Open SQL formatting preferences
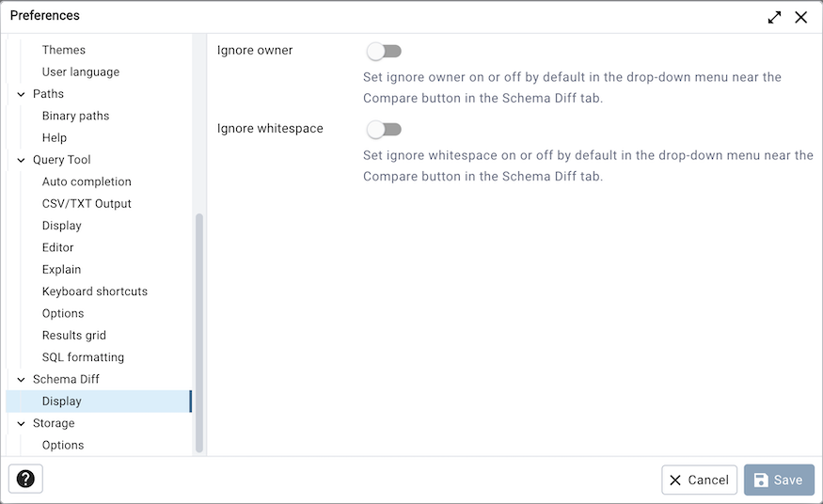 83,357
